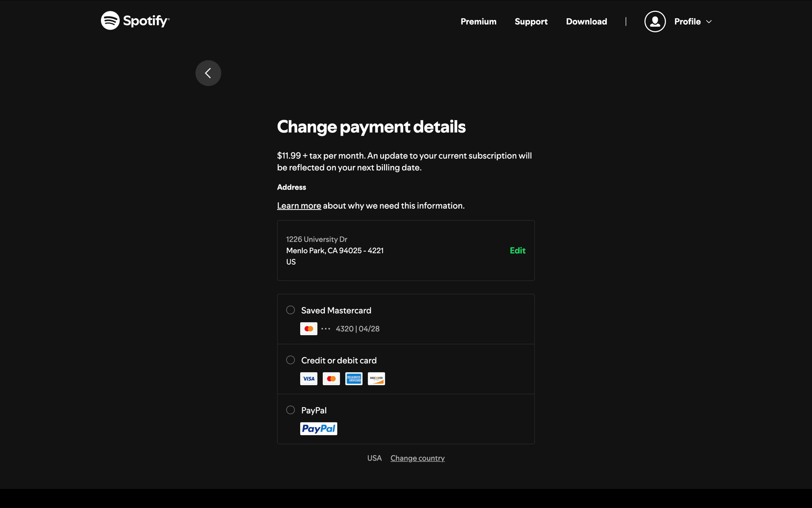This screenshot has height=508, width=812.
Task: Click the Mastercard icon beside 4320
Action: [x=309, y=329]
